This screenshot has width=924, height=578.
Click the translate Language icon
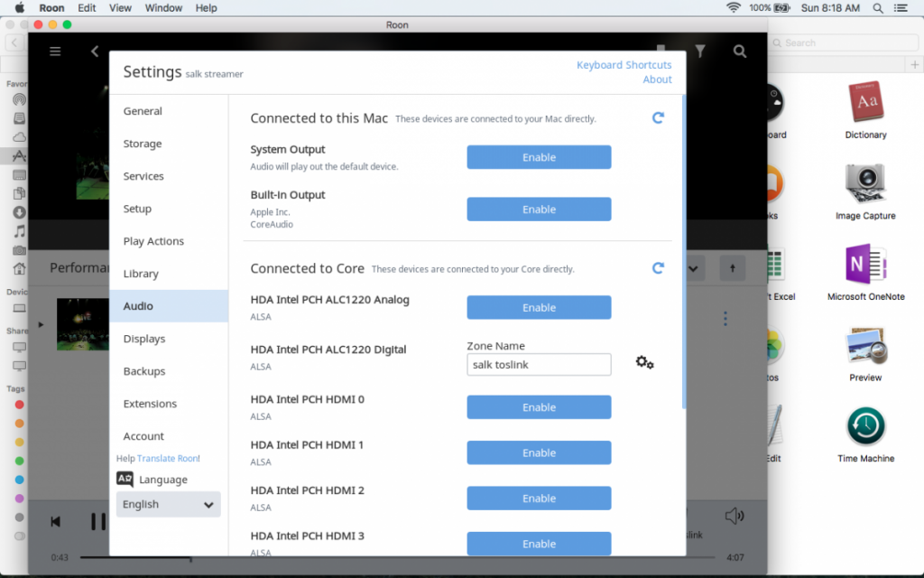point(125,479)
